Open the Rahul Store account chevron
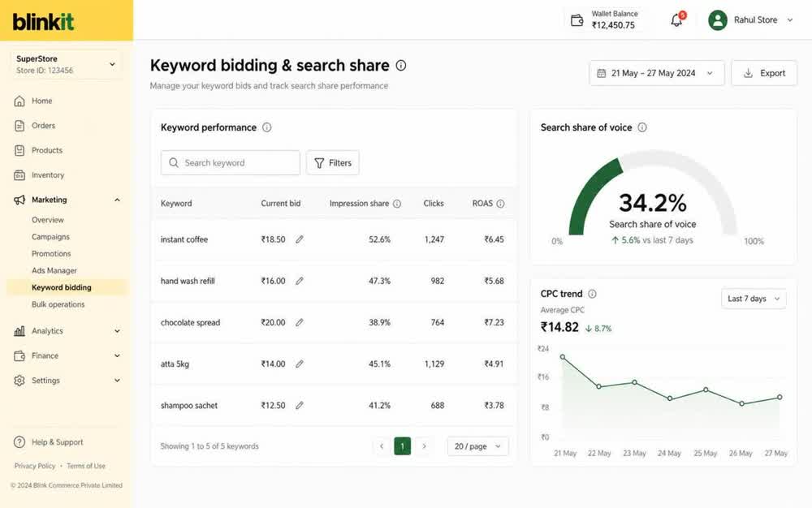This screenshot has width=812, height=508. pyautogui.click(x=790, y=20)
